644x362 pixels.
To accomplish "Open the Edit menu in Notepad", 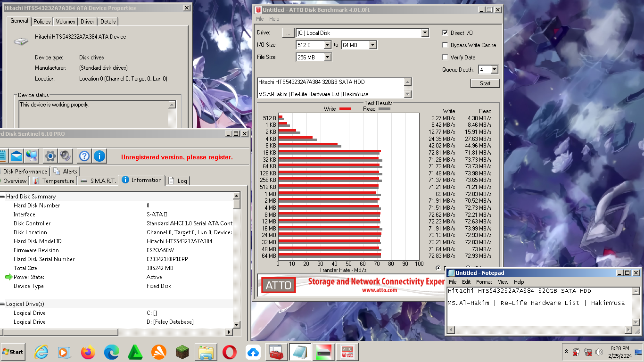I will (466, 282).
